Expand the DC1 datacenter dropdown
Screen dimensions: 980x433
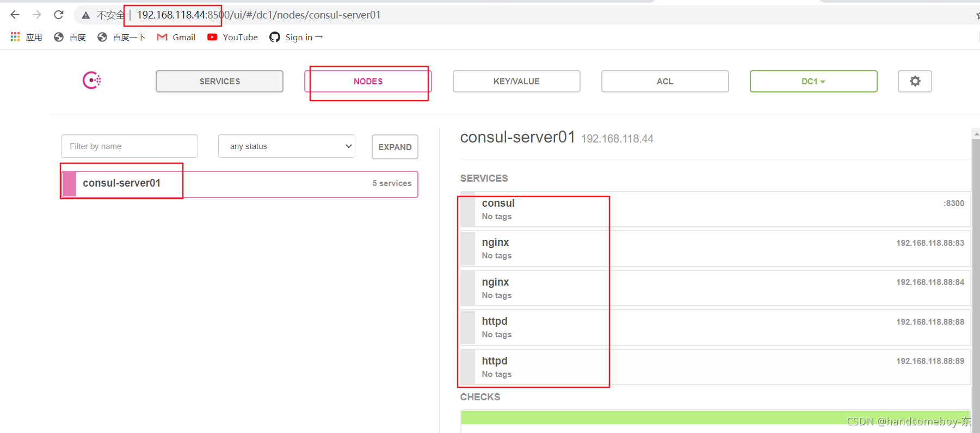[x=813, y=81]
